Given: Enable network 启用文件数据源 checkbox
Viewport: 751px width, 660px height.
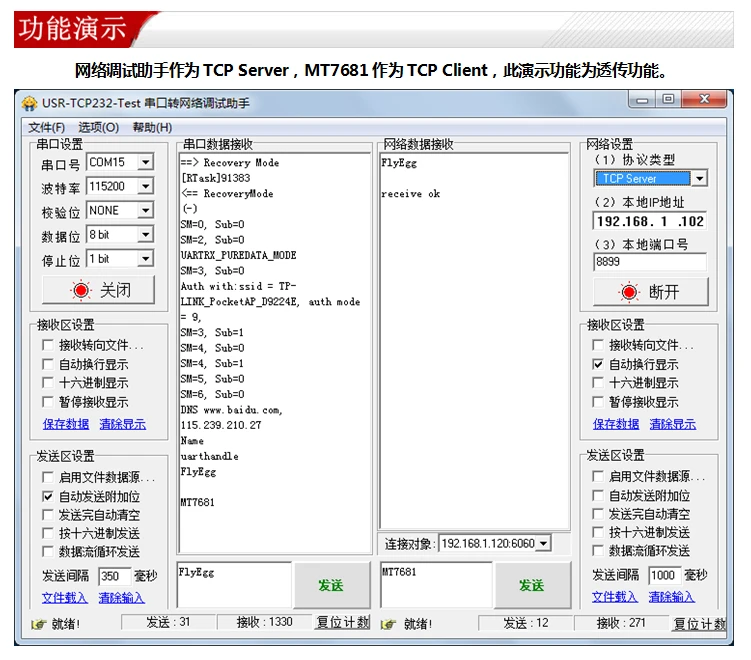Looking at the screenshot, I should [x=597, y=476].
